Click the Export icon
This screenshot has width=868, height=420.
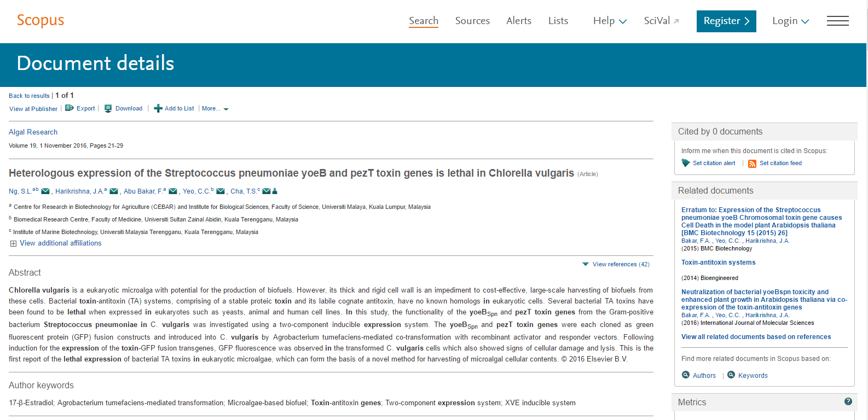click(x=70, y=108)
